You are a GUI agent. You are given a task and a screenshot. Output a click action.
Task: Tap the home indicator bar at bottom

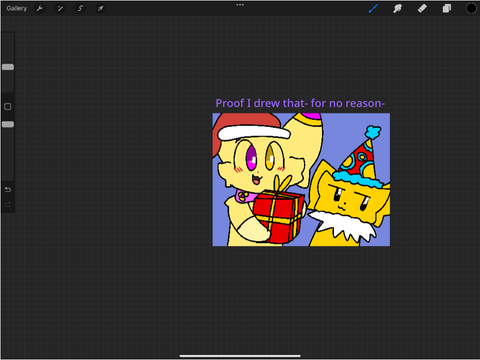point(240,356)
